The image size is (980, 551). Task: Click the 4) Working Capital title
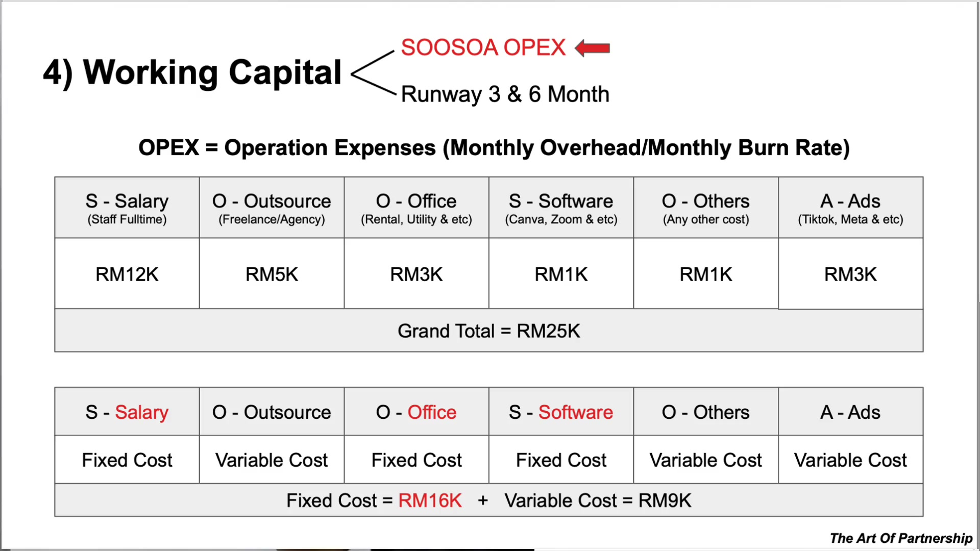pyautogui.click(x=192, y=73)
